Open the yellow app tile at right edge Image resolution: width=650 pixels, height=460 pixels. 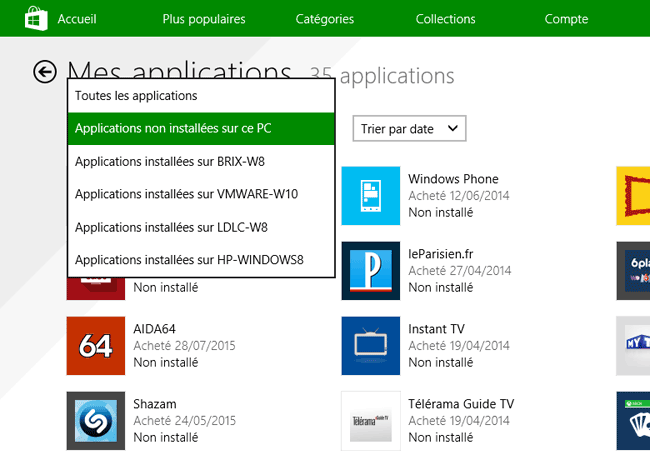(633, 196)
